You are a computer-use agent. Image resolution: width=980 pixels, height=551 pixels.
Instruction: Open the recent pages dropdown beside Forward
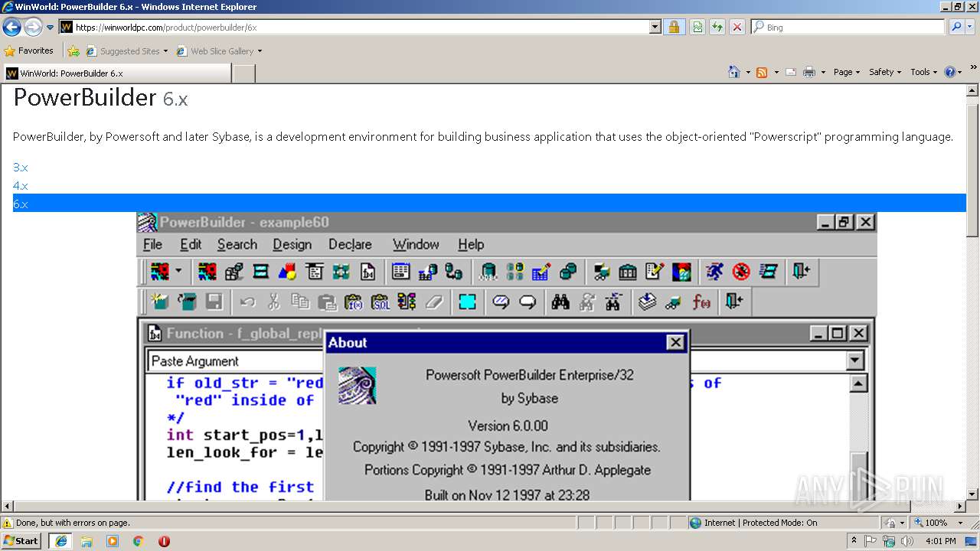(x=51, y=28)
